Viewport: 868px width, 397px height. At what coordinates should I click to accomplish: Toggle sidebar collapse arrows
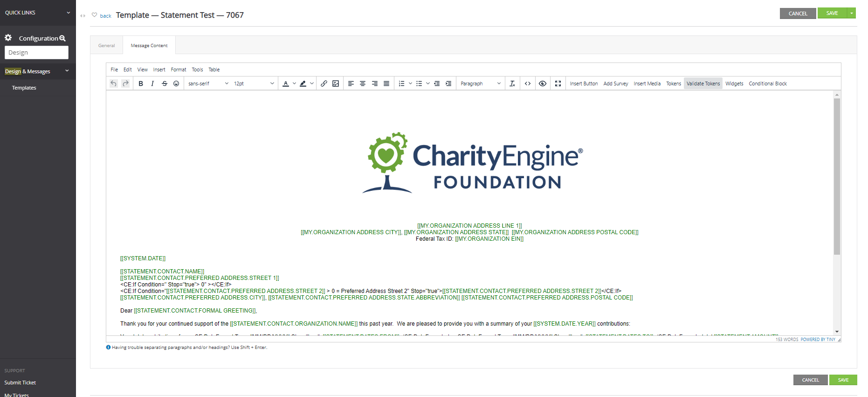point(83,16)
